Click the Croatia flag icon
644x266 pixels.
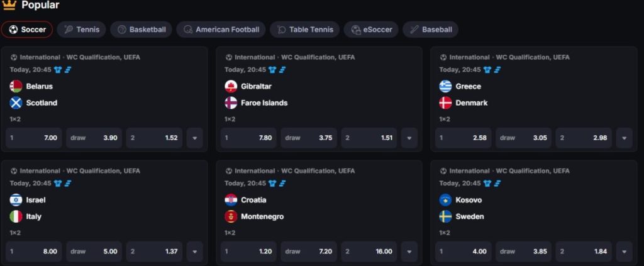click(231, 200)
